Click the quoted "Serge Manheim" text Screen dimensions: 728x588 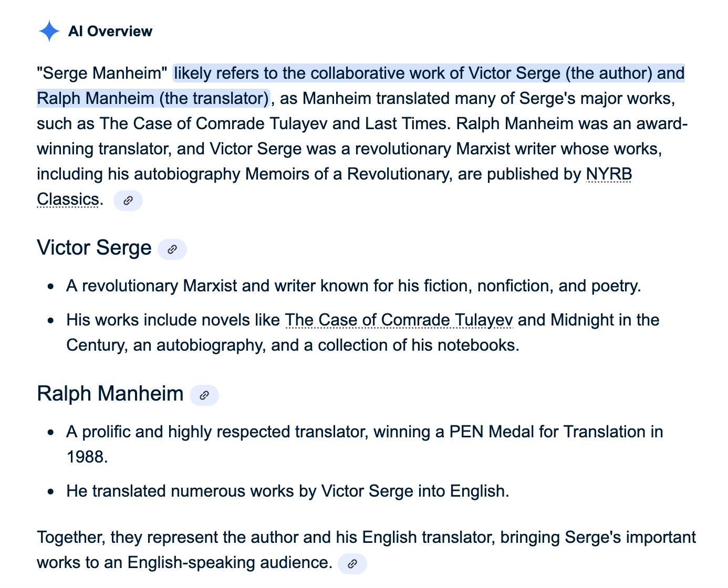(102, 73)
